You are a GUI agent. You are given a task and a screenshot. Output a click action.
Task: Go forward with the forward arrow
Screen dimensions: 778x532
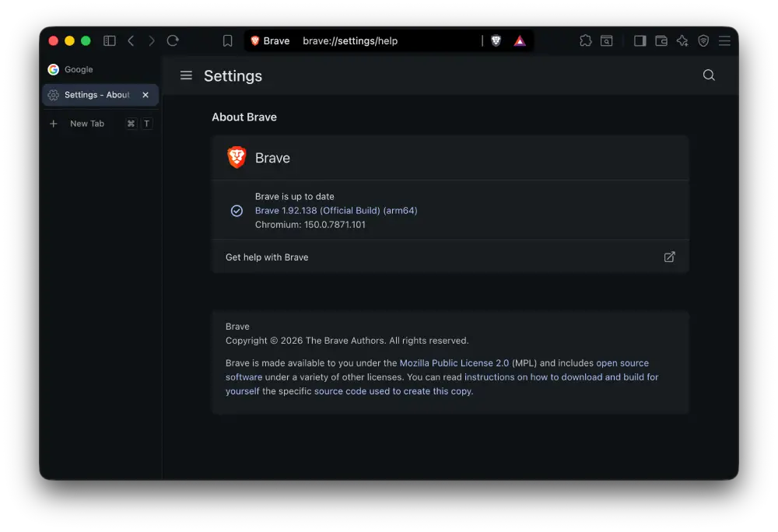pyautogui.click(x=152, y=40)
